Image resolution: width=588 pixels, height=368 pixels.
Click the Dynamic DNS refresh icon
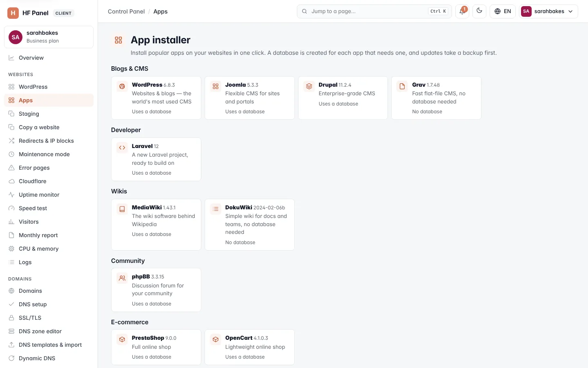tap(11, 358)
